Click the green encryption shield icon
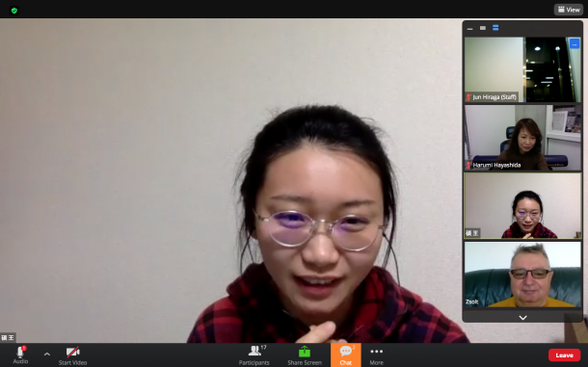This screenshot has width=588, height=367. click(x=14, y=11)
